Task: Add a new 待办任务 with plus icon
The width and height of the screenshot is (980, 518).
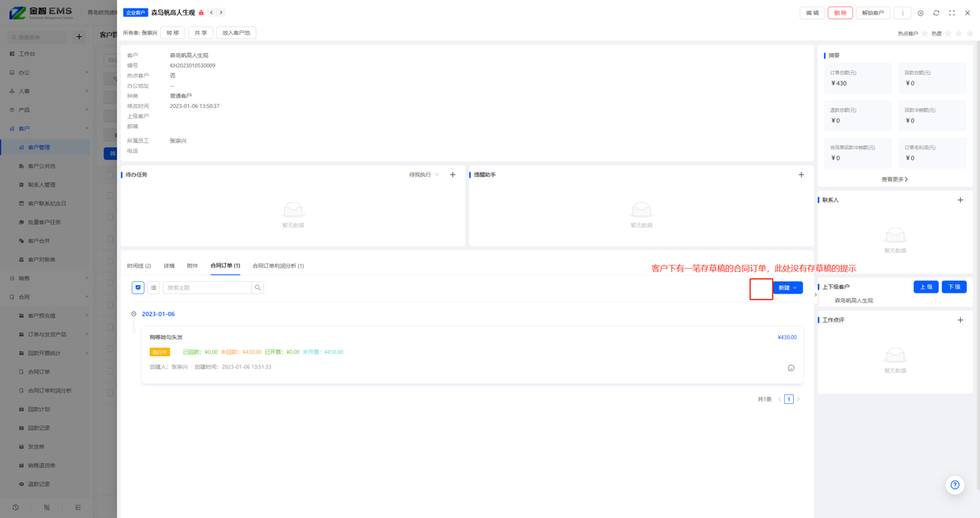Action: click(x=452, y=175)
